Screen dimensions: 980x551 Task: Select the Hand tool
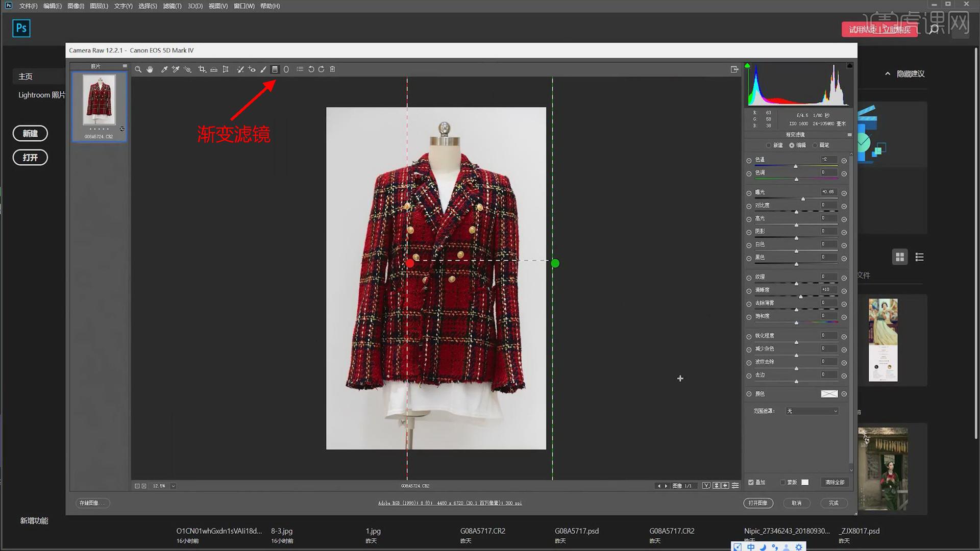point(150,69)
